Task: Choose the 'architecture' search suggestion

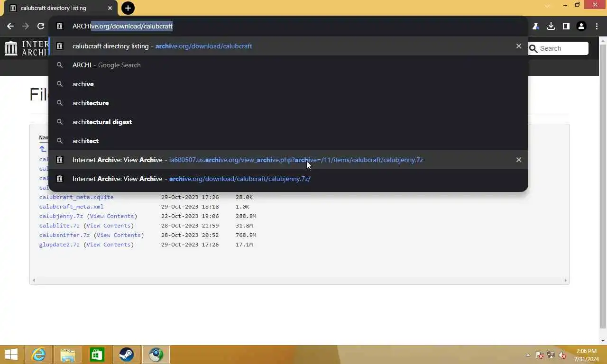Action: (x=288, y=103)
